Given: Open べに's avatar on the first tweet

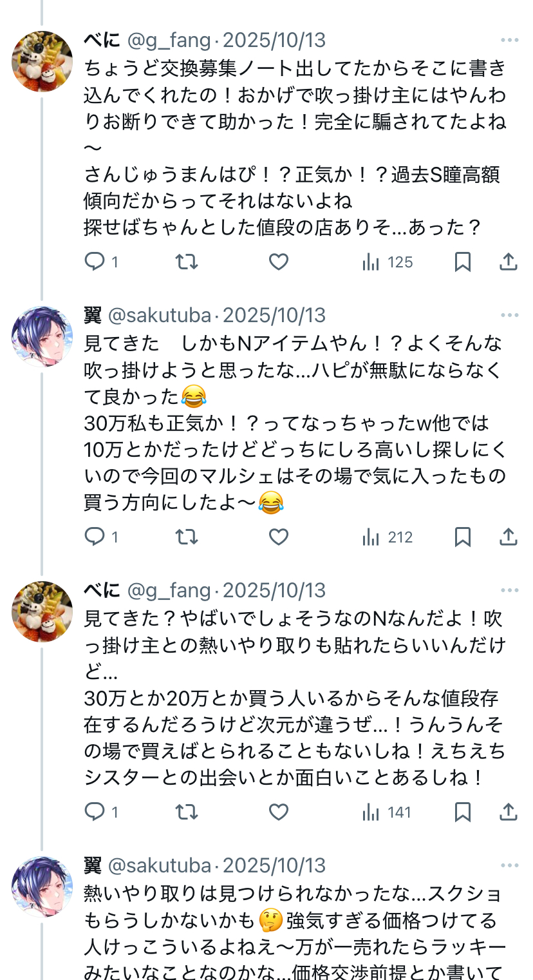Looking at the screenshot, I should click(42, 61).
